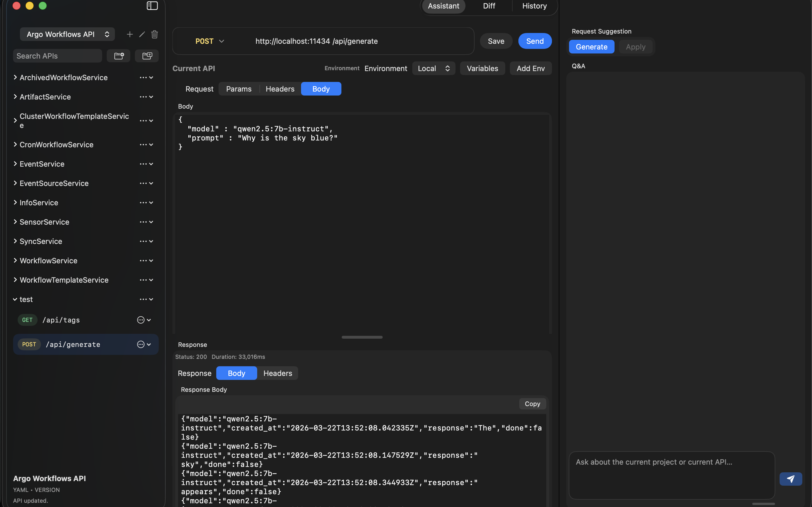The width and height of the screenshot is (812, 507).
Task: Click the import collection icon beside new folder
Action: tap(147, 56)
